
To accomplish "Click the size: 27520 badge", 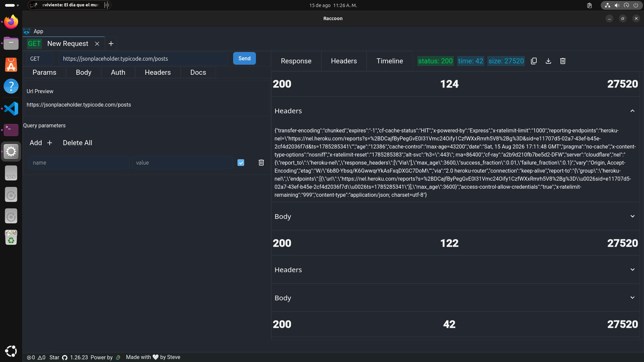I will click(x=506, y=61).
